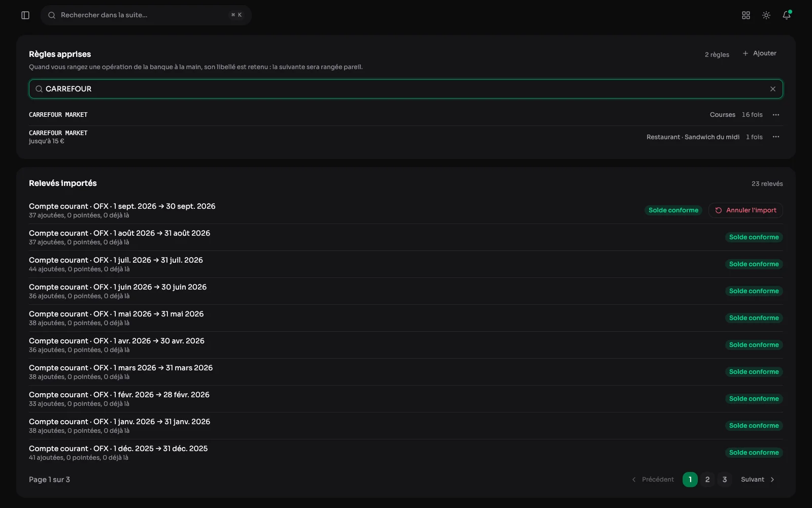812x508 pixels.
Task: Toggle the sidebar panel icon
Action: (25, 15)
